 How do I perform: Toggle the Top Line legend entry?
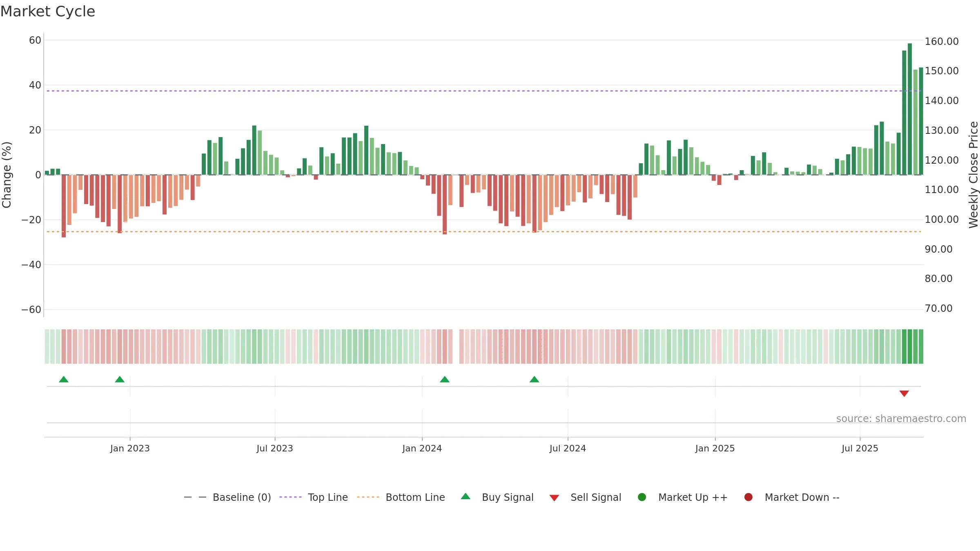click(314, 497)
